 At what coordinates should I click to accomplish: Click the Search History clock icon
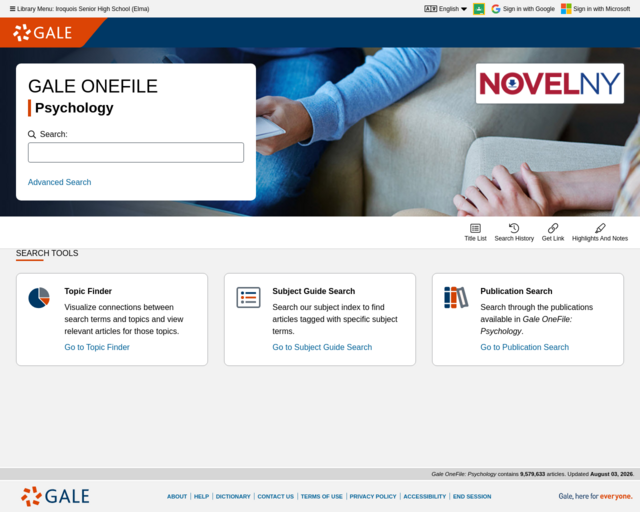(514, 228)
